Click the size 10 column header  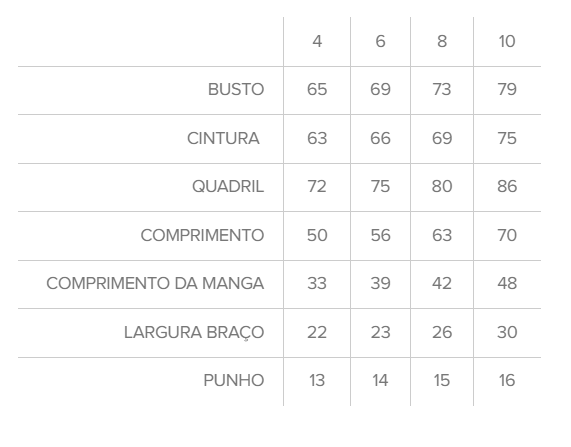pos(507,41)
